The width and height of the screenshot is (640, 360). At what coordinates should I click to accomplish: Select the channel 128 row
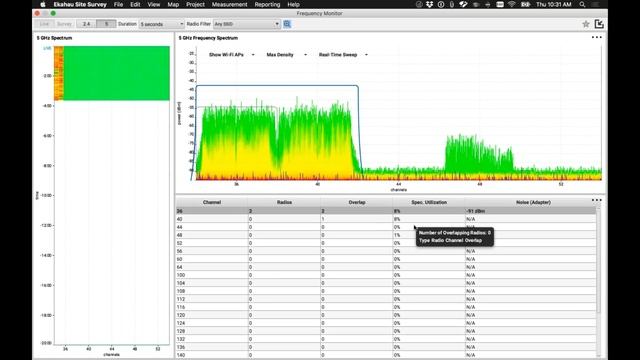386,331
